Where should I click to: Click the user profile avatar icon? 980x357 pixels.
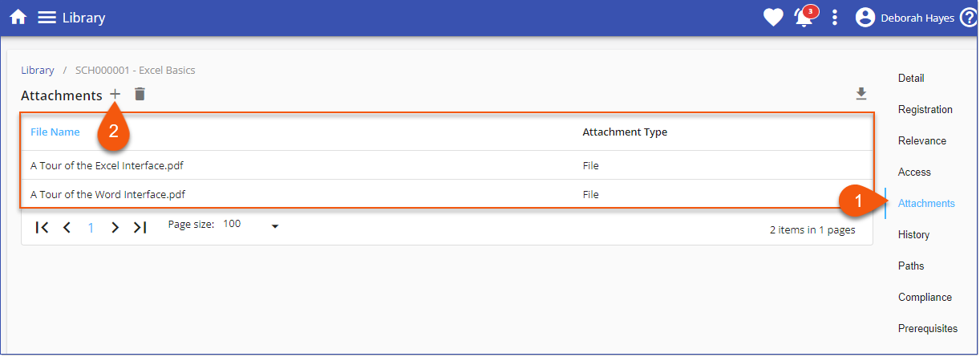(x=865, y=17)
